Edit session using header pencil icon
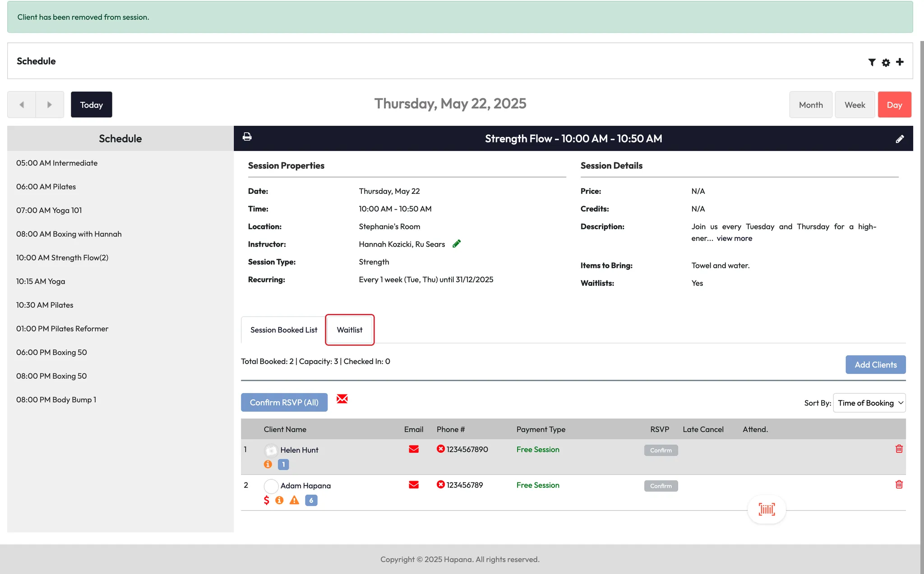The height and width of the screenshot is (574, 924). [x=899, y=139]
